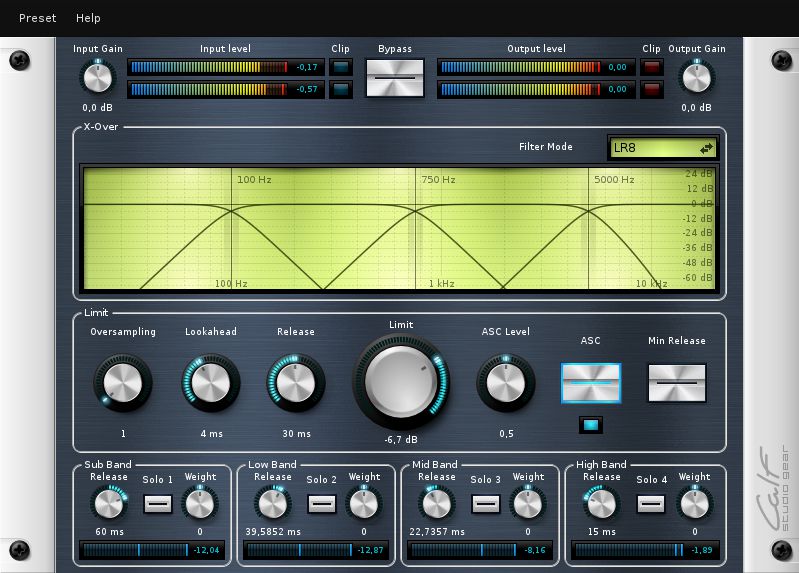This screenshot has height=573, width=799.
Task: Open the Filter Mode LR8 dropdown
Action: pos(663,148)
